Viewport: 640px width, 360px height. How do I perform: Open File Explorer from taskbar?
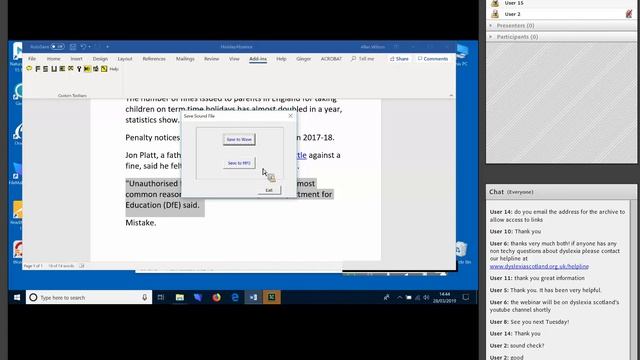[180, 298]
